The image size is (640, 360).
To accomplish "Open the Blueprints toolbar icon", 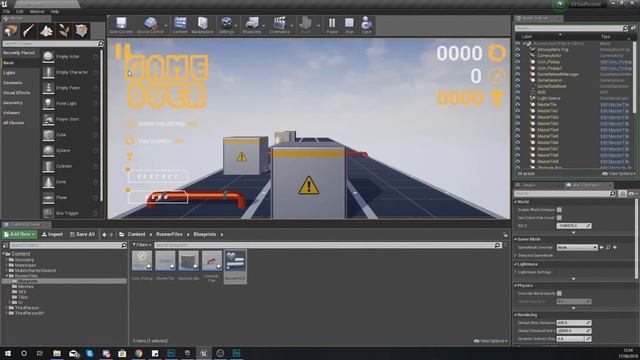I will tap(252, 25).
